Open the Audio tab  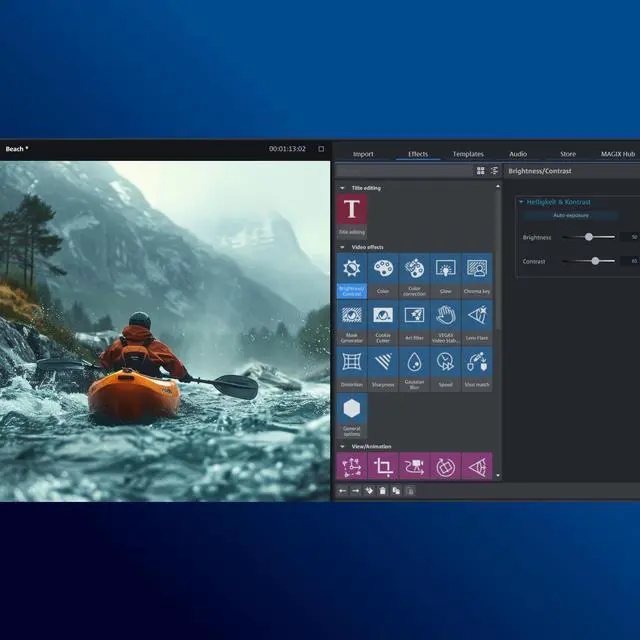[x=518, y=154]
